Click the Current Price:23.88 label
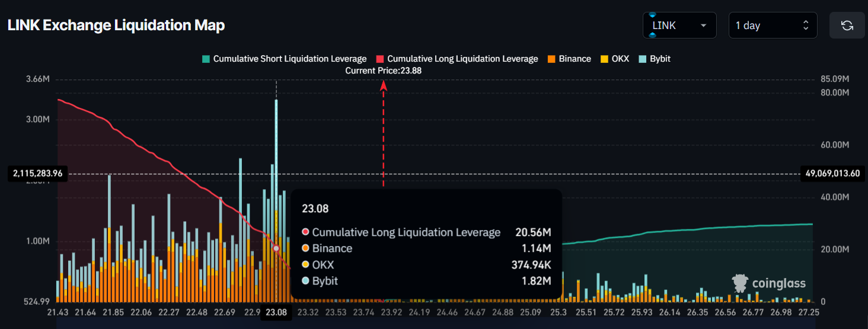 pos(383,70)
